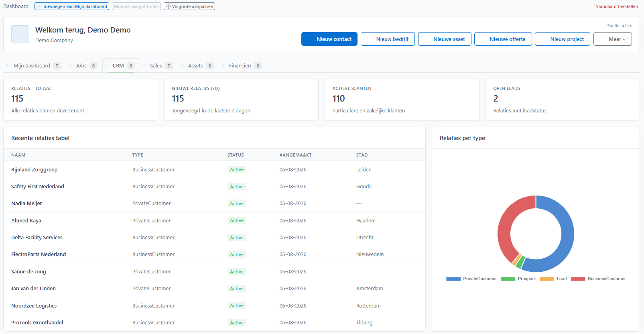Click the Haarlem city cell

[x=366, y=220]
